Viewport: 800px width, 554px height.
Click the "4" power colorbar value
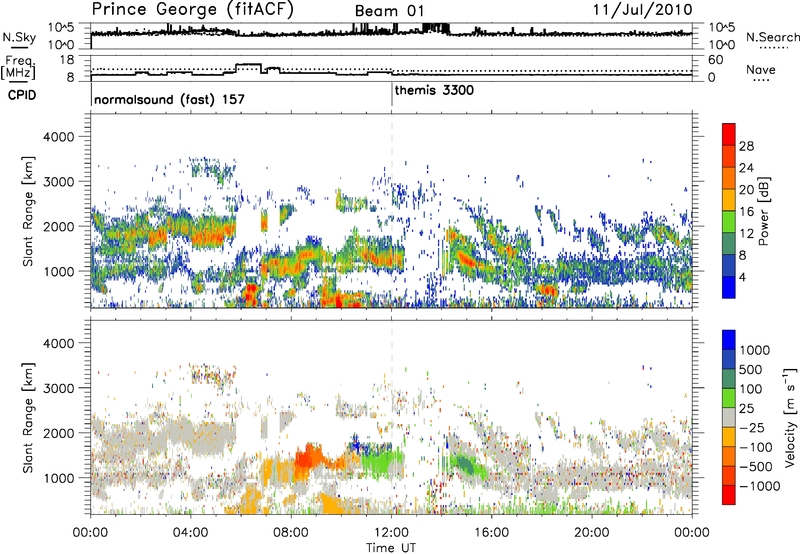(x=742, y=277)
